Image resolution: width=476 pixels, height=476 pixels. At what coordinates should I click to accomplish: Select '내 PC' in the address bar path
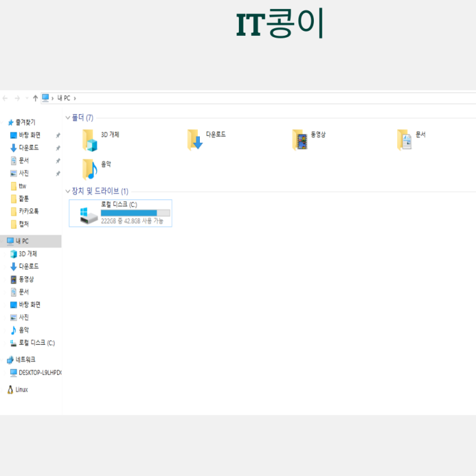coord(64,98)
